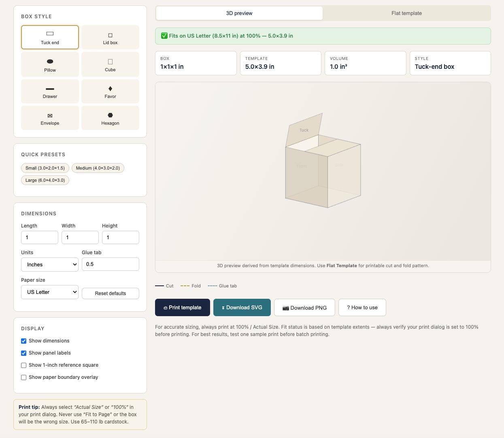The height and width of the screenshot is (438, 504).
Task: Apply the Medium (4.0×3.0×2.0) preset
Action: click(98, 168)
